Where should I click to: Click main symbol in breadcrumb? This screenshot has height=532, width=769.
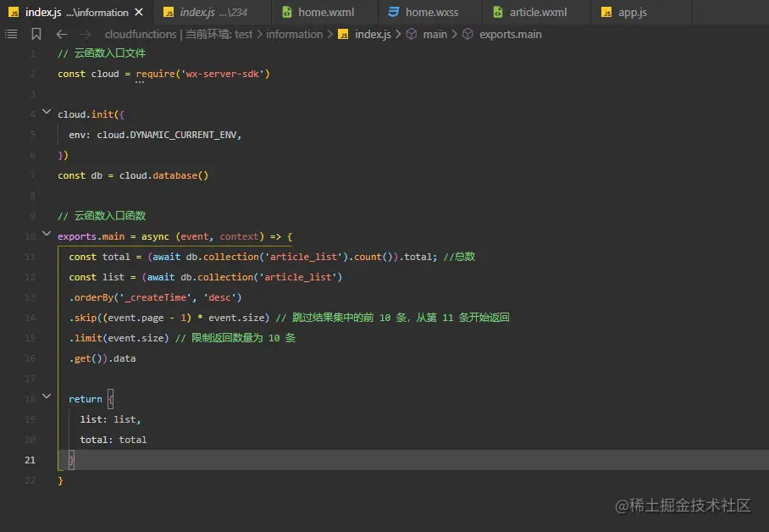435,35
